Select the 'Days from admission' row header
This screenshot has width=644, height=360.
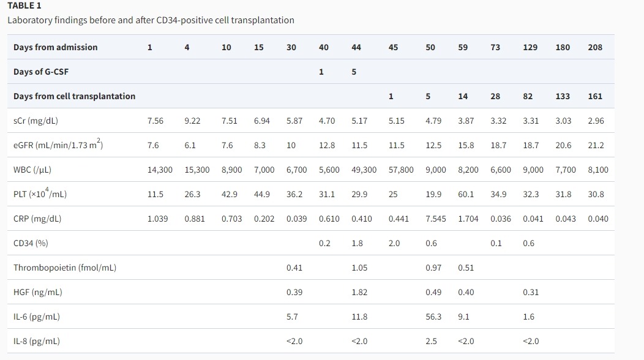pyautogui.click(x=55, y=47)
